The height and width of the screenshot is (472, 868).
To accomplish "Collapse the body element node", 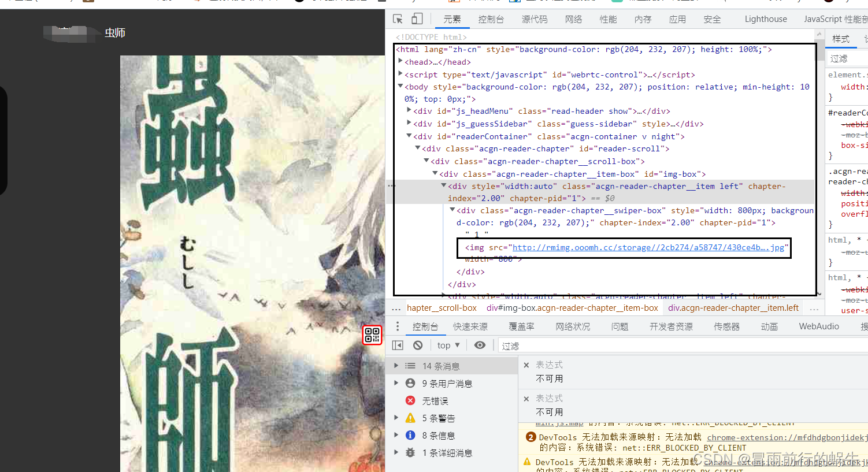I will click(400, 86).
